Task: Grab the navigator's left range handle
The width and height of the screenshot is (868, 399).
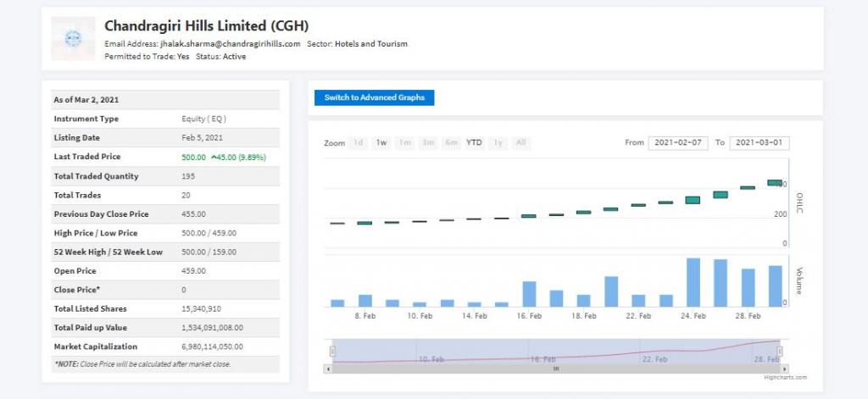Action: pos(332,351)
